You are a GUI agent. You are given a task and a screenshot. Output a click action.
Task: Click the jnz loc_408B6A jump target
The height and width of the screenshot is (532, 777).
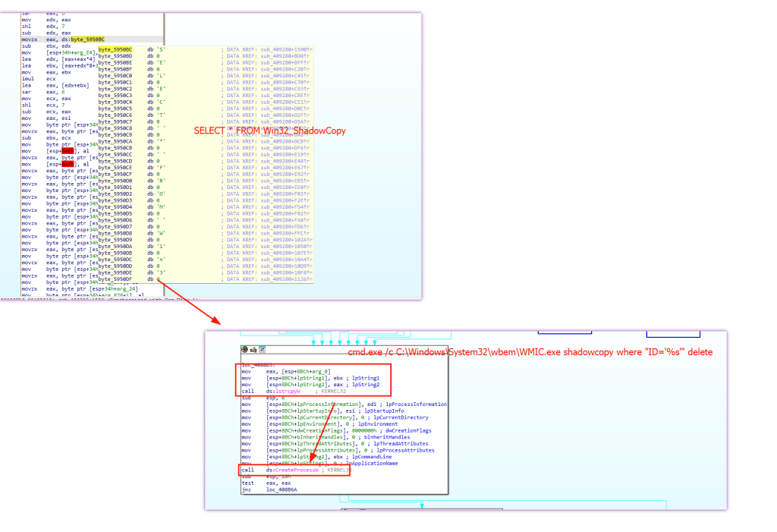(x=282, y=490)
